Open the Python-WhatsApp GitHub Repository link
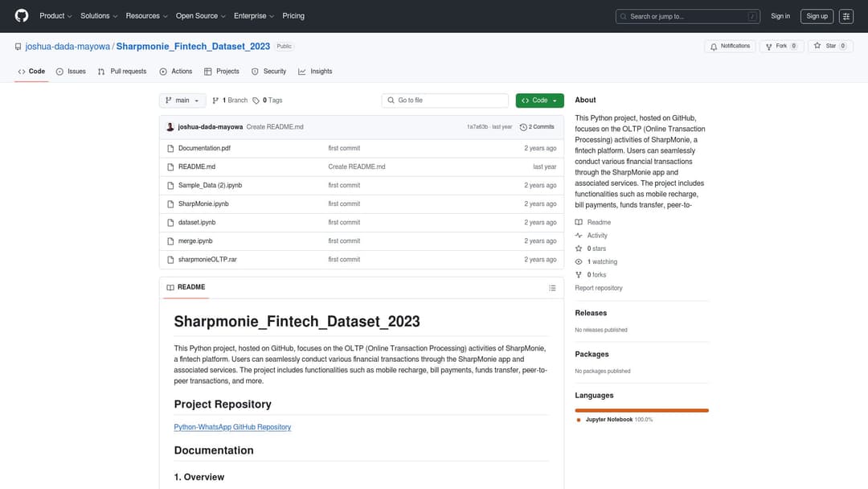 (232, 427)
